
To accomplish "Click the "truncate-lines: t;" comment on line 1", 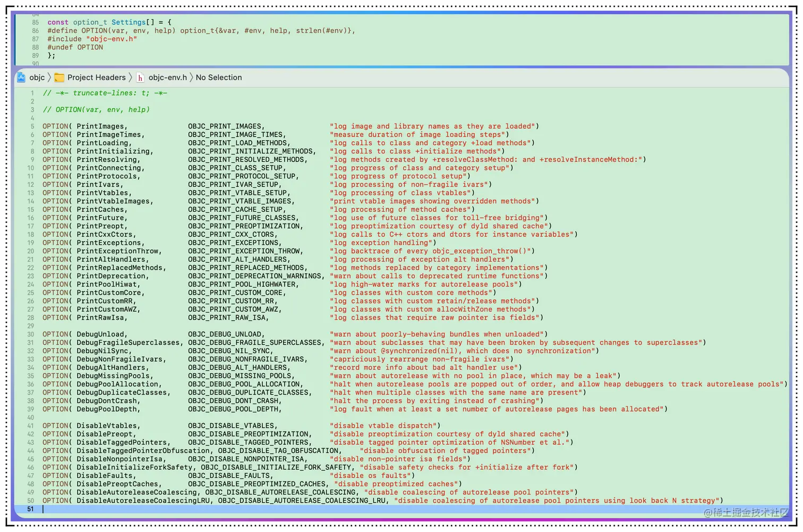I will point(112,93).
